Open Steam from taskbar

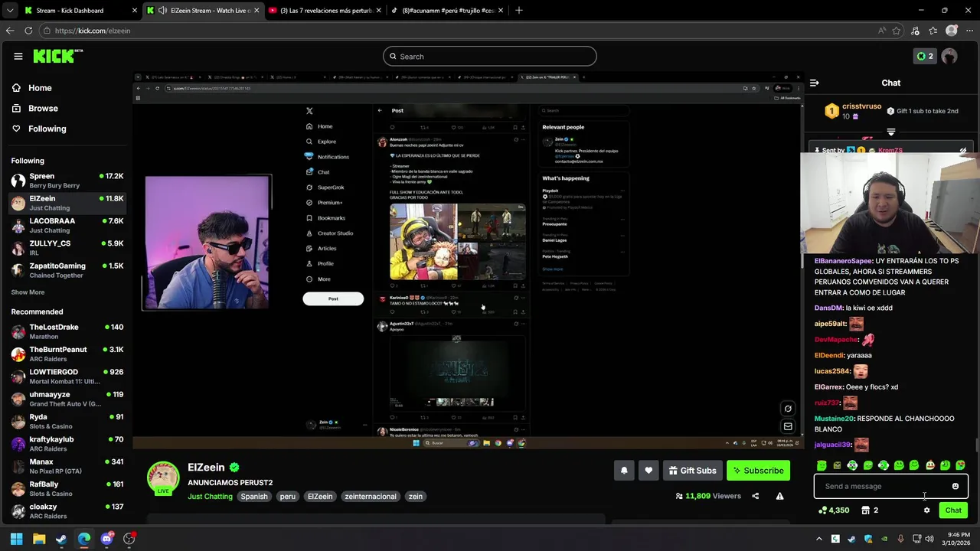[61, 539]
